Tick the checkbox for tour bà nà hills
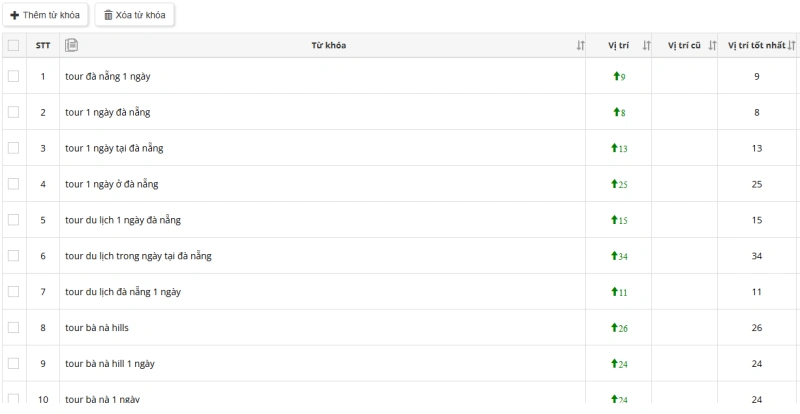 [13, 328]
